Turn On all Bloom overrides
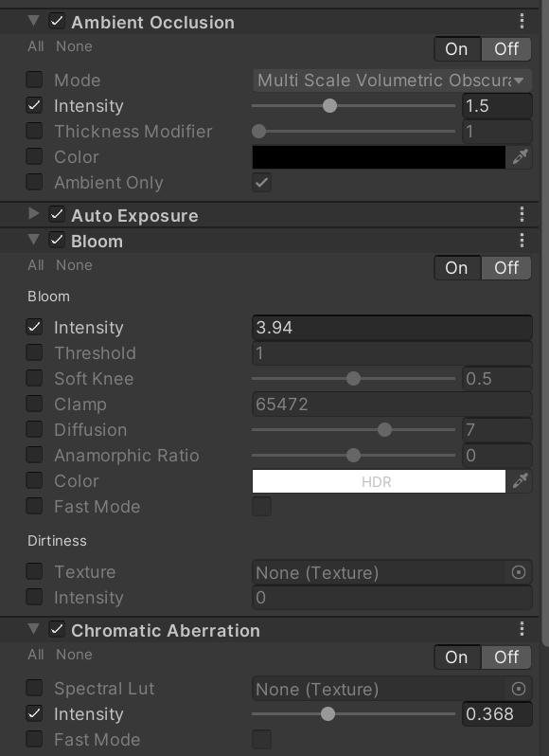 coord(456,267)
